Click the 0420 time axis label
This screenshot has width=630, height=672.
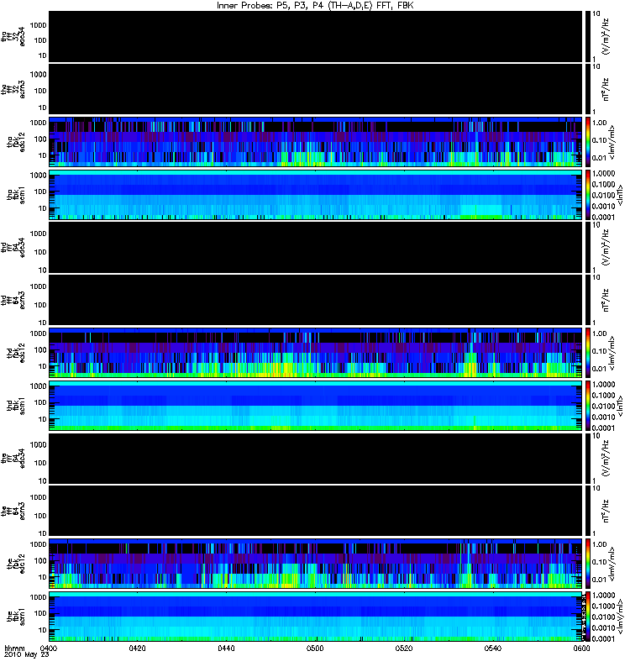pos(137,648)
